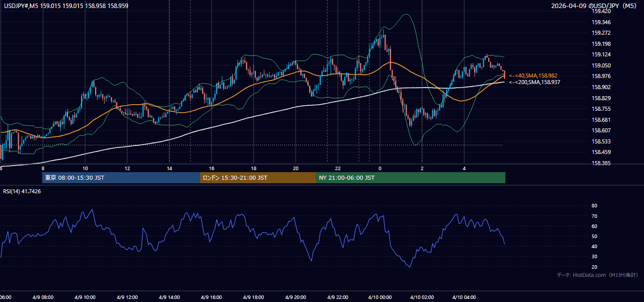Click RSI scale value 40
Screen dimensions: 644x302
(x=594, y=246)
